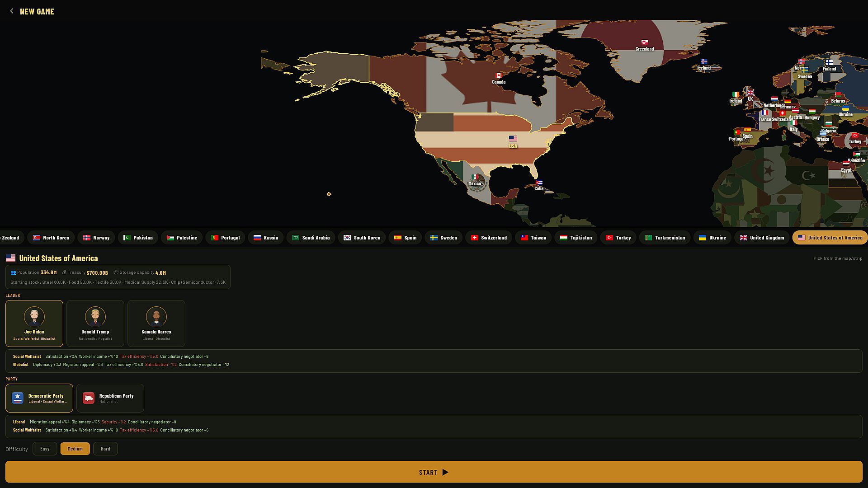Image resolution: width=868 pixels, height=488 pixels.
Task: Select Spain in the country strip
Action: pyautogui.click(x=406, y=238)
